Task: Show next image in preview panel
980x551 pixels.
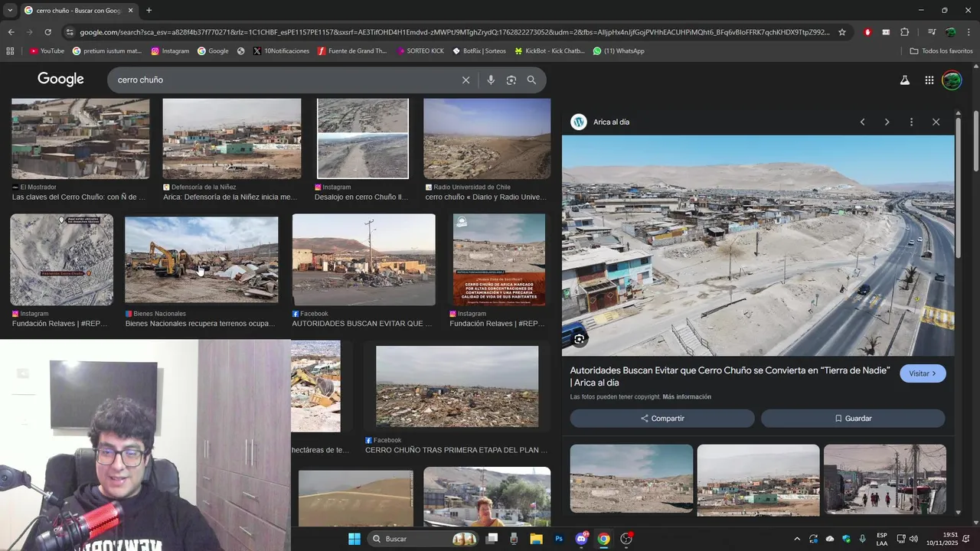Action: point(887,122)
